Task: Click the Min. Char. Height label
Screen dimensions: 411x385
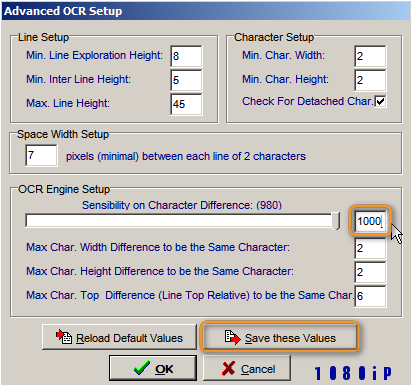Action: point(285,79)
